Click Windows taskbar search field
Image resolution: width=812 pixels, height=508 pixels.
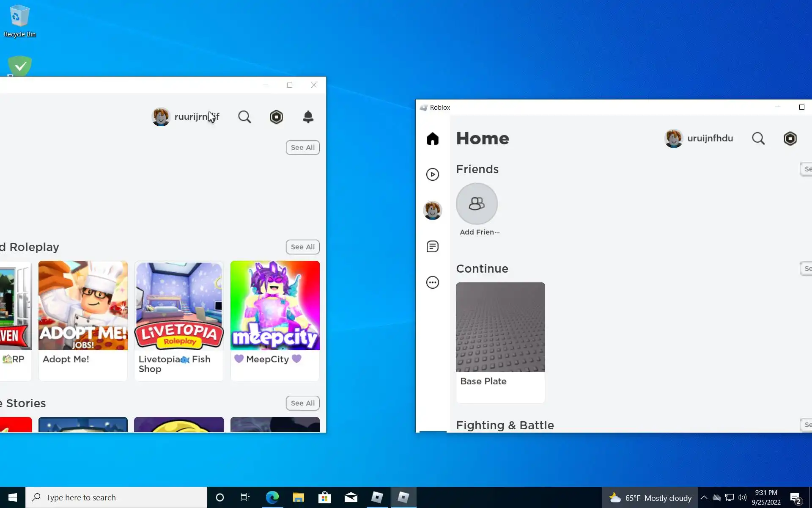(x=116, y=497)
